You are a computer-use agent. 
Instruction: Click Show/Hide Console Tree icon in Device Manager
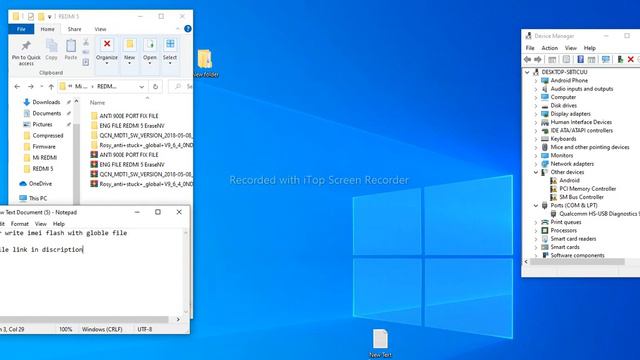click(552, 60)
